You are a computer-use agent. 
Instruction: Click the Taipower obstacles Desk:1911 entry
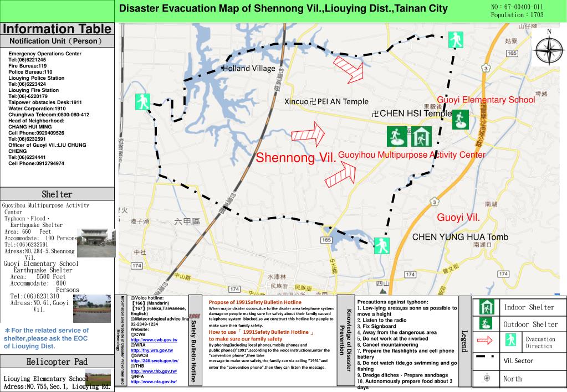click(45, 102)
